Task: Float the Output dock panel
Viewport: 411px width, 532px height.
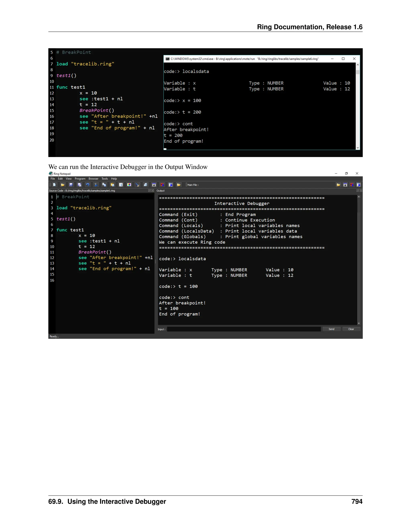Action: (358, 191)
